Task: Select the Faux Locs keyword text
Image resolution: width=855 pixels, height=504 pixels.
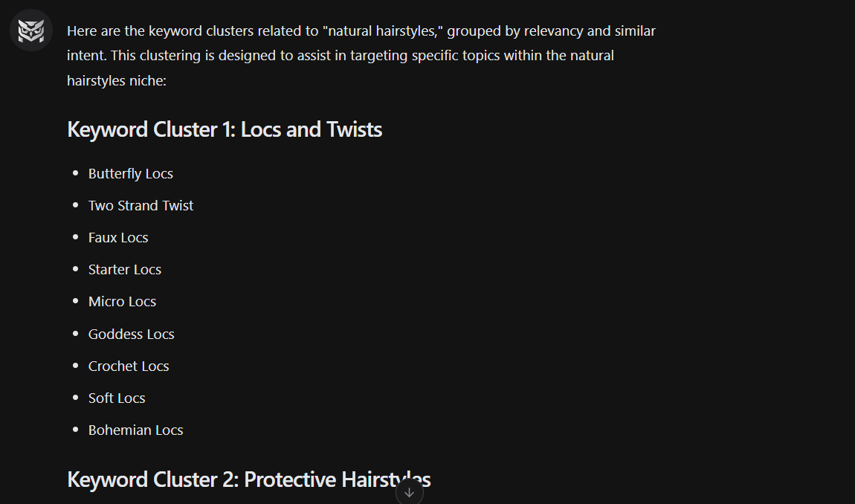Action: tap(118, 237)
